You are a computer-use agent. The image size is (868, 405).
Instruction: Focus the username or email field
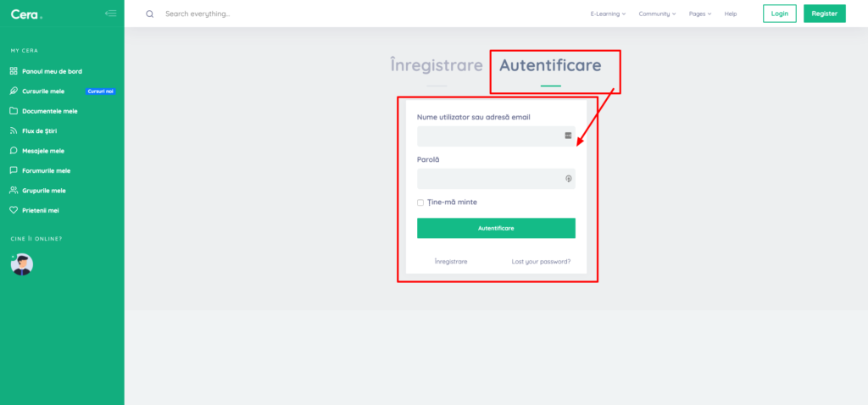496,136
